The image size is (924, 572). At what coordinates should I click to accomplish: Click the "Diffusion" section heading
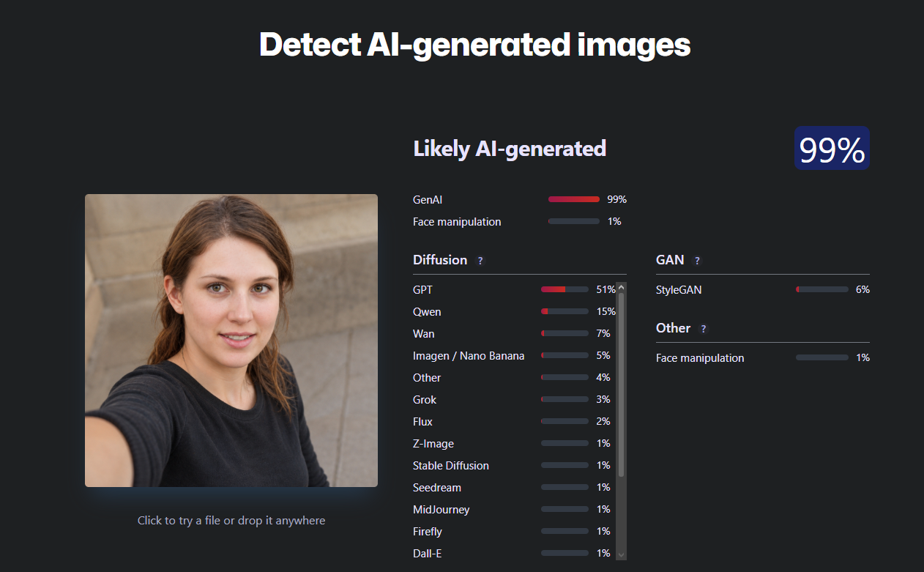pyautogui.click(x=440, y=260)
